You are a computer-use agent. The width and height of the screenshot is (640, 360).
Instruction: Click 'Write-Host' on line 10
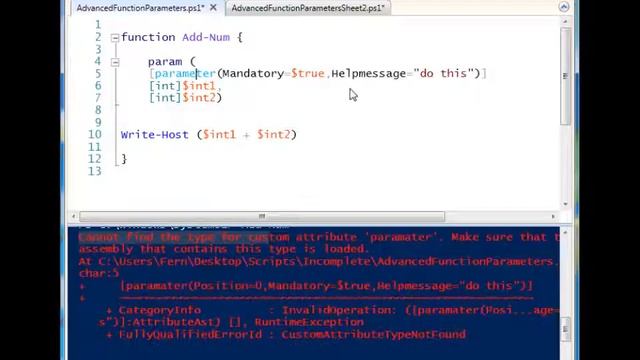155,135
